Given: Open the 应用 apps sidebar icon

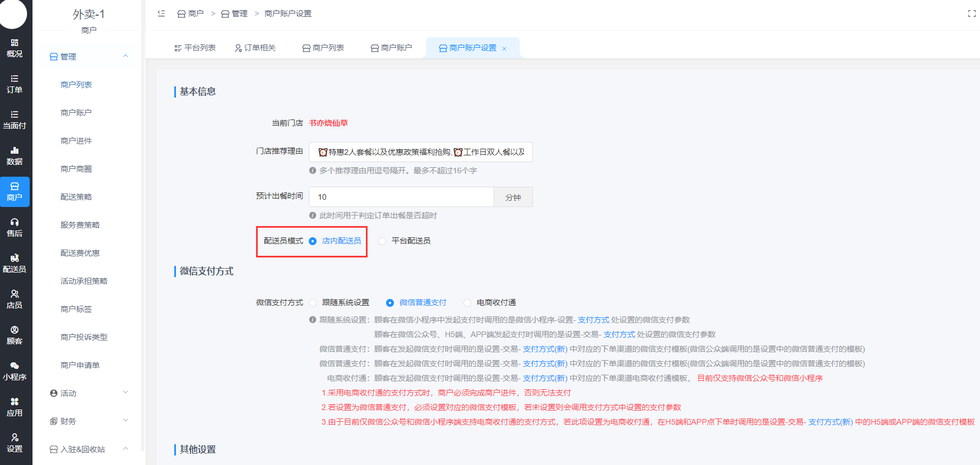Looking at the screenshot, I should coord(15,407).
